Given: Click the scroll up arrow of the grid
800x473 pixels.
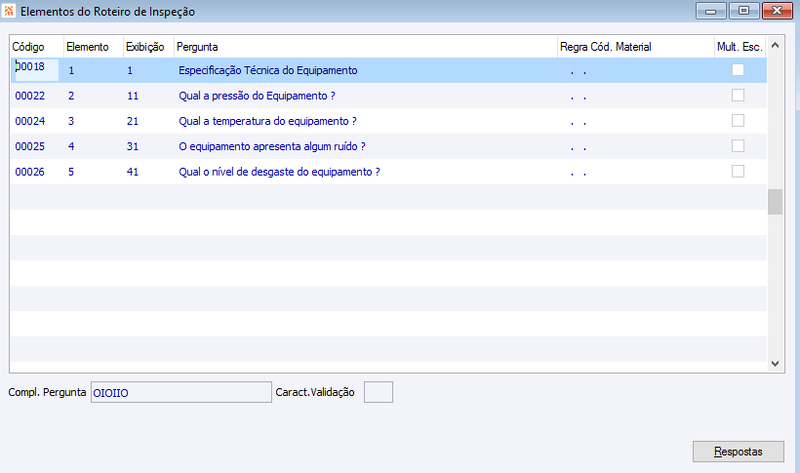Looking at the screenshot, I should pos(775,45).
